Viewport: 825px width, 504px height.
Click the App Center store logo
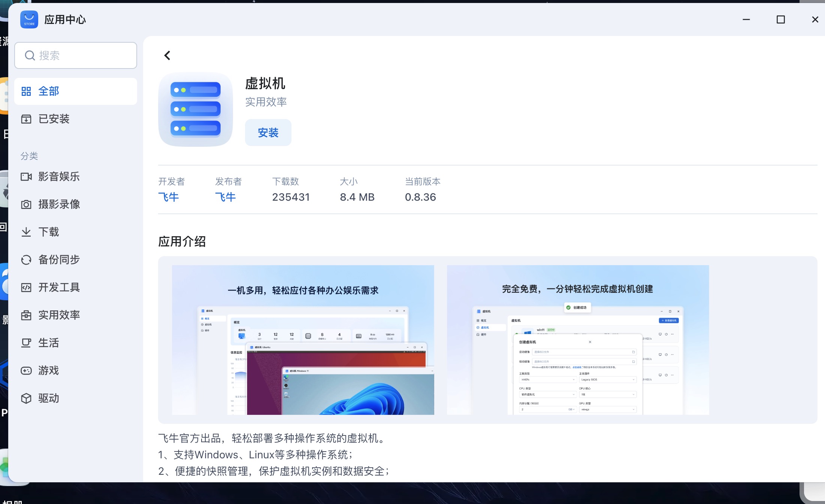[x=29, y=19]
